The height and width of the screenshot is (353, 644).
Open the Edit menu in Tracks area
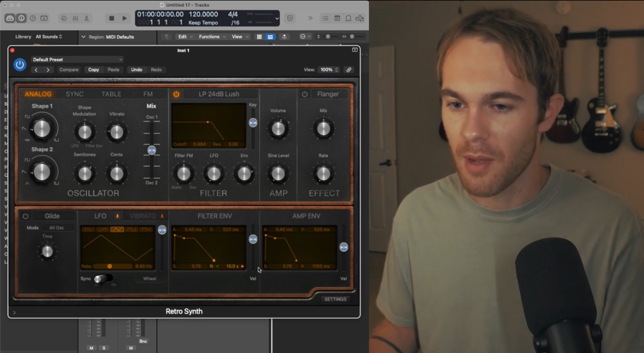click(x=185, y=36)
